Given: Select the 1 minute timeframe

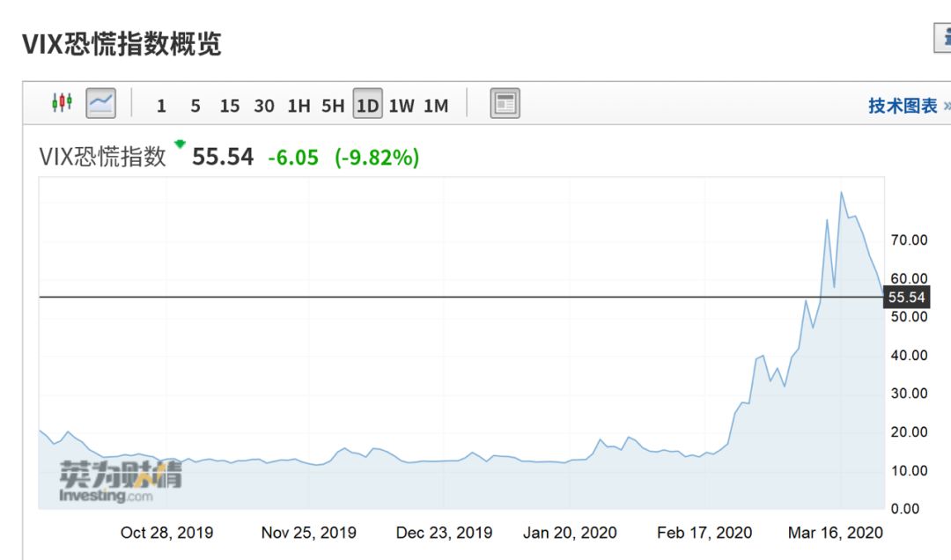Looking at the screenshot, I should click(x=161, y=106).
